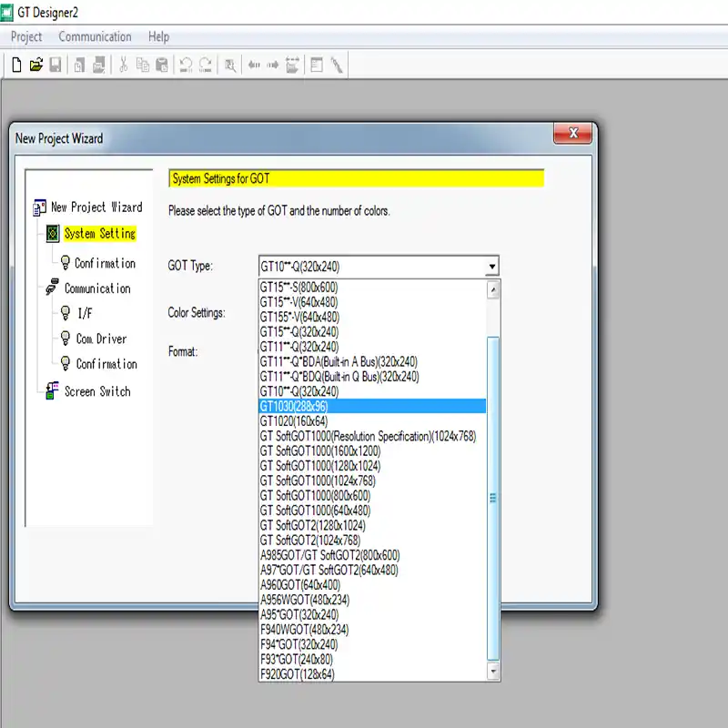Open the Help menu

[x=158, y=36]
